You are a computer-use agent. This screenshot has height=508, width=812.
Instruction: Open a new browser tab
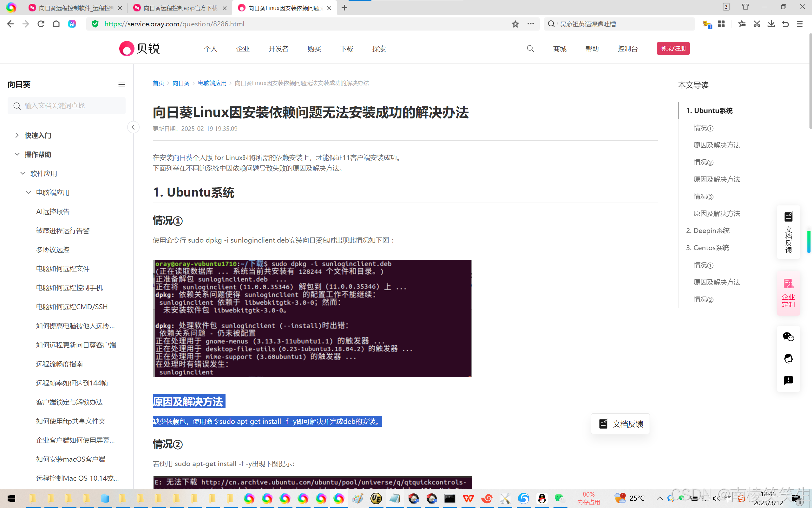[x=344, y=8]
